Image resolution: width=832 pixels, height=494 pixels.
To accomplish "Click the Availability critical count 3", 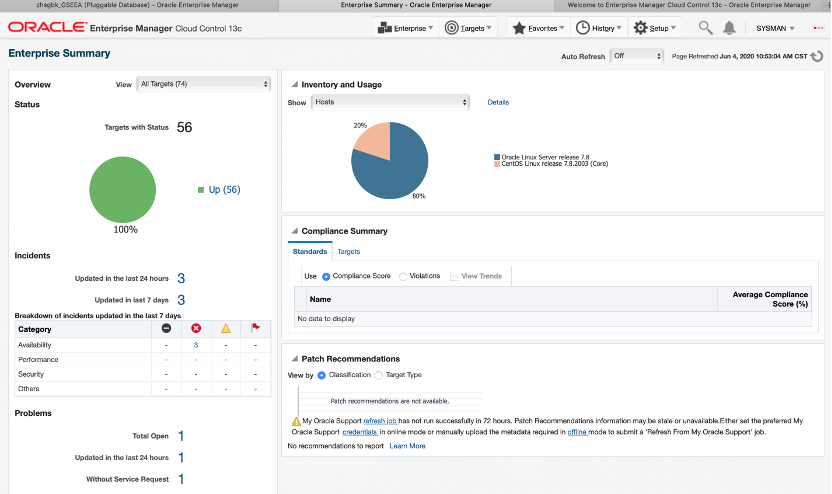I will [x=196, y=345].
